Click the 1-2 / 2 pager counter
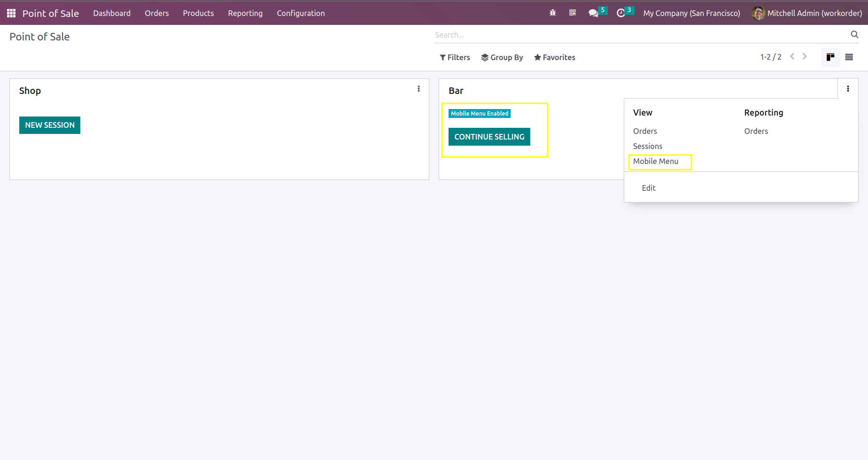868x460 pixels. (771, 57)
